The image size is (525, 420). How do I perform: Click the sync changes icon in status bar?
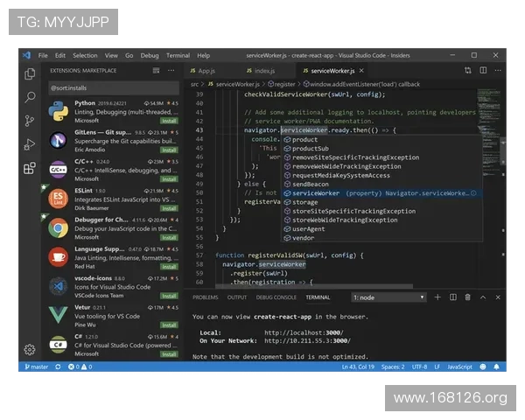[x=58, y=367]
